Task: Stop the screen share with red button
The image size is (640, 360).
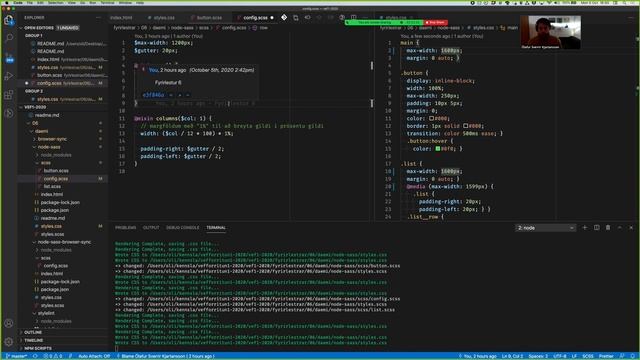Action: tap(436, 22)
